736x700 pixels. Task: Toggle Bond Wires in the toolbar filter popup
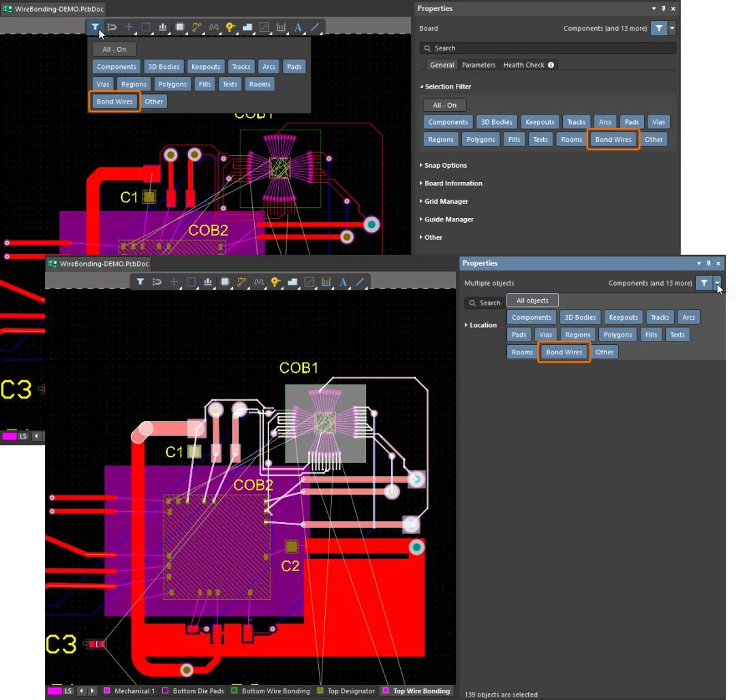[114, 102]
